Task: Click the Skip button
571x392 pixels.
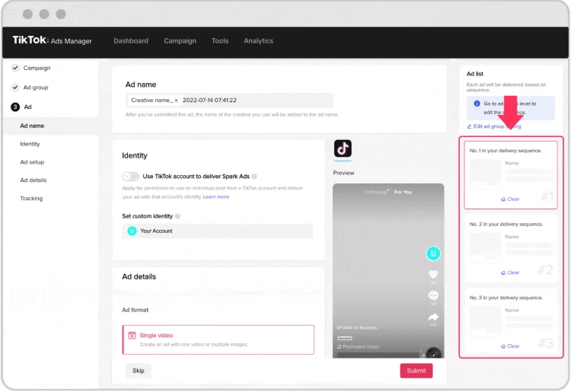Action: coord(139,371)
